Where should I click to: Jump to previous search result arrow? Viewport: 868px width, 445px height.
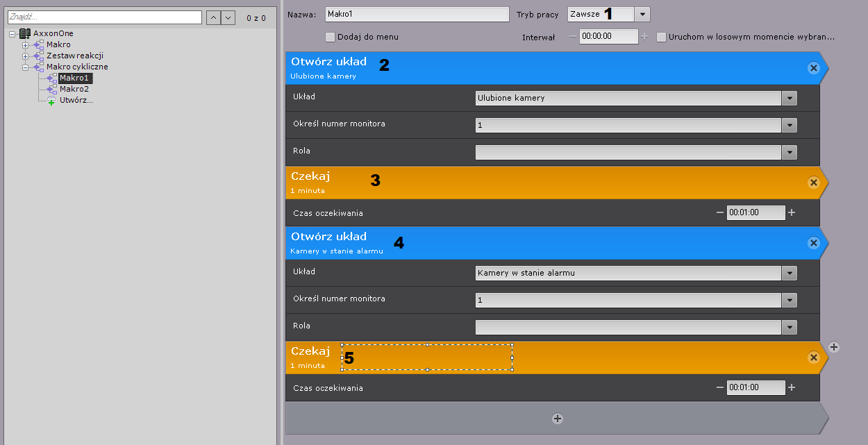[x=214, y=17]
